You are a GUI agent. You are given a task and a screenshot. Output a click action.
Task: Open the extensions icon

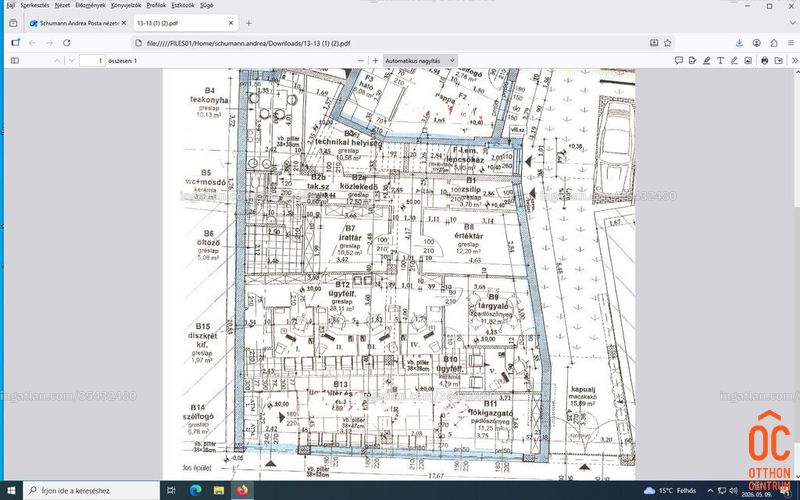point(774,43)
